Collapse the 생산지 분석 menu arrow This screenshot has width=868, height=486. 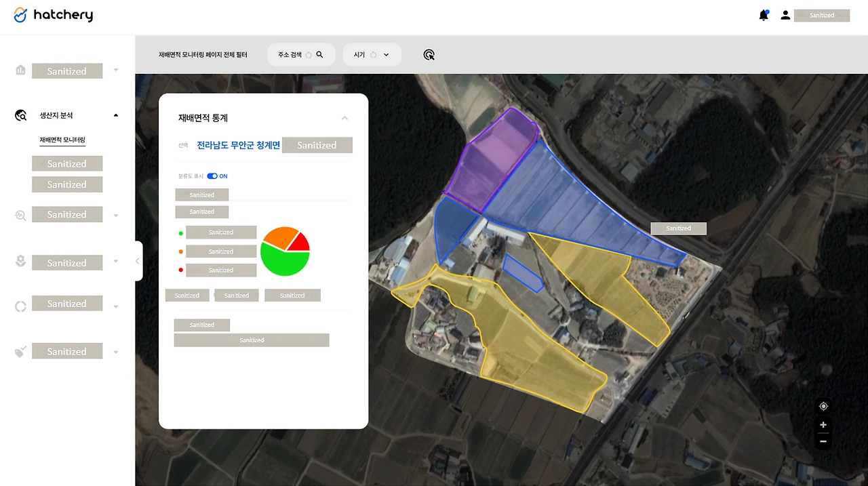click(115, 115)
